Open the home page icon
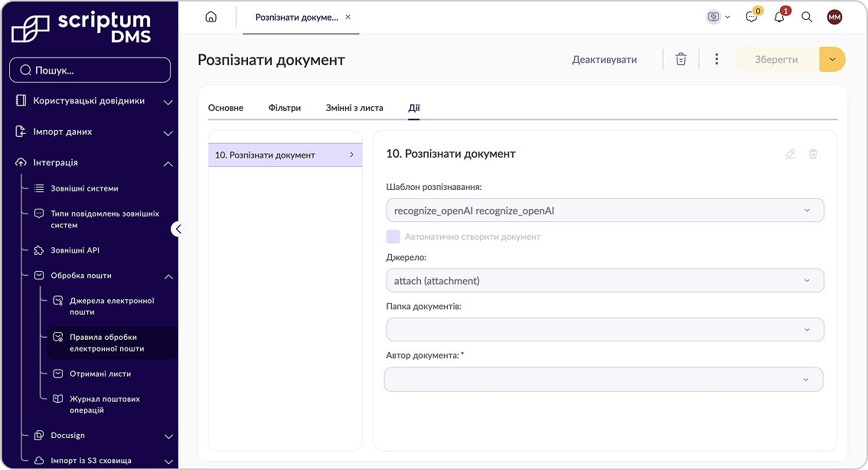Image resolution: width=868 pixels, height=470 pixels. pyautogui.click(x=211, y=17)
